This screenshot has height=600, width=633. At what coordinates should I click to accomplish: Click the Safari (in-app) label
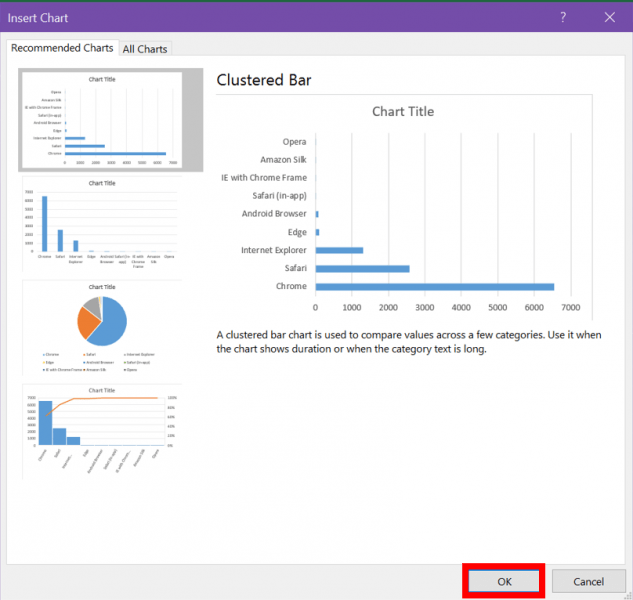pos(279,196)
